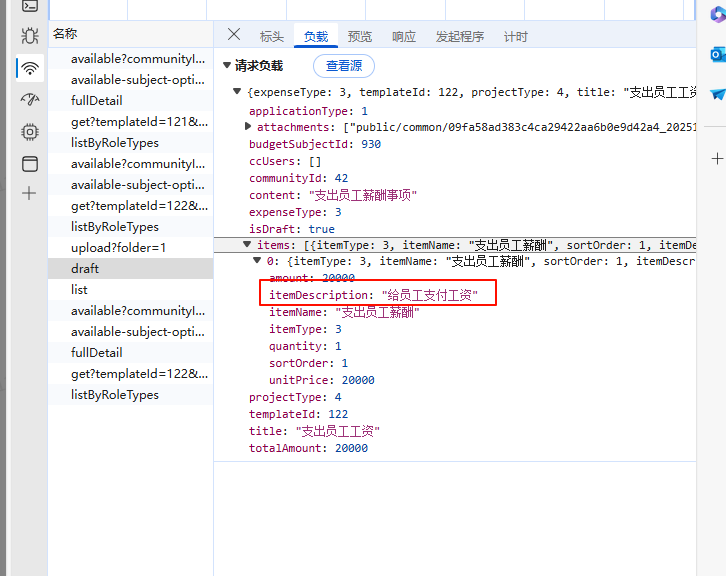Open the Application window icon tool
Screen dimensions: 726x576
(30, 163)
